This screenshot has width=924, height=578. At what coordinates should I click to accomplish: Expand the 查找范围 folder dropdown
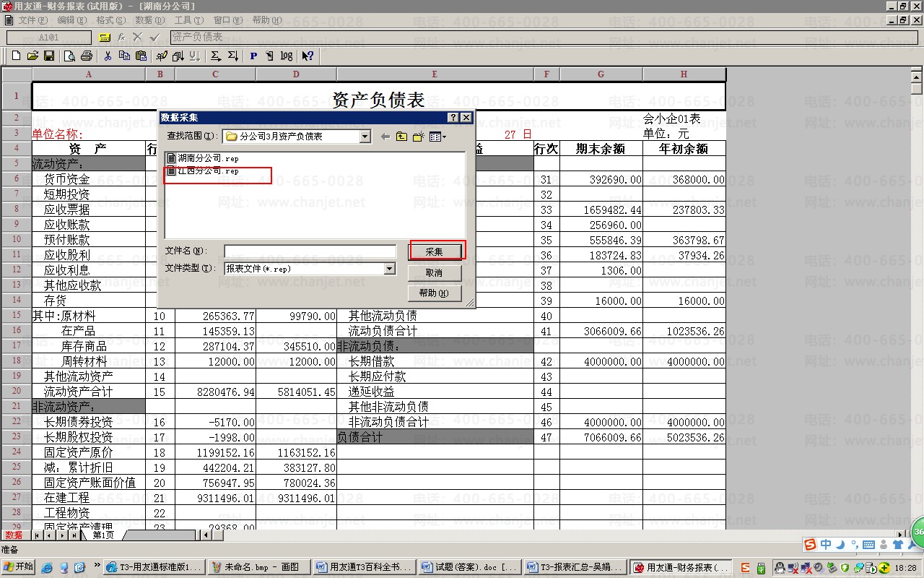pyautogui.click(x=365, y=137)
